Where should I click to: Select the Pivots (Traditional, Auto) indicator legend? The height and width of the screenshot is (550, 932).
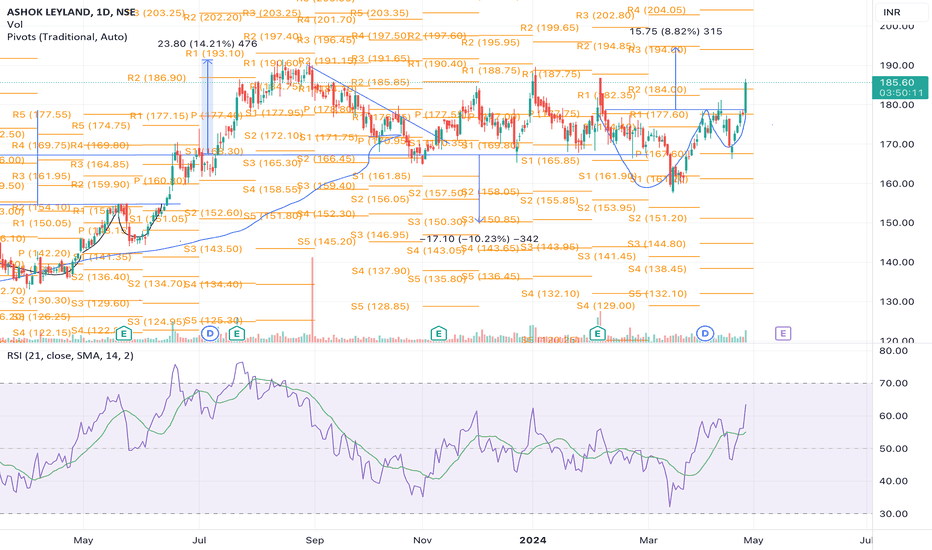pyautogui.click(x=67, y=37)
